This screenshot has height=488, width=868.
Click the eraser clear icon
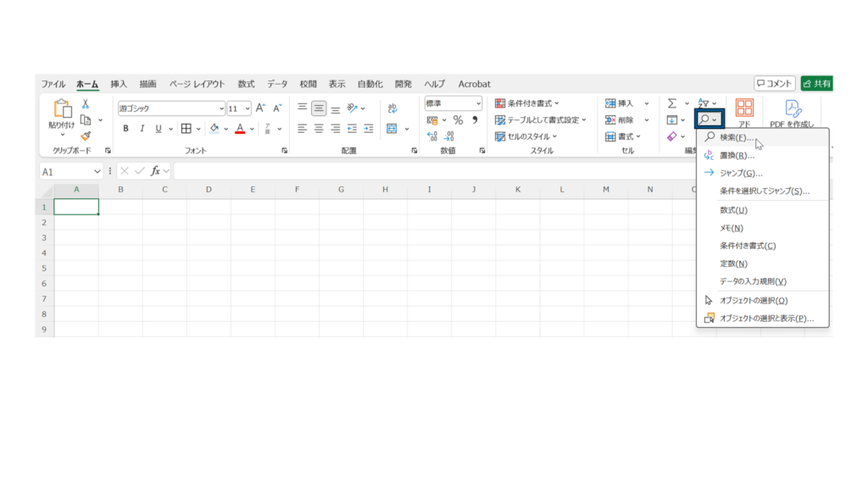coord(672,136)
